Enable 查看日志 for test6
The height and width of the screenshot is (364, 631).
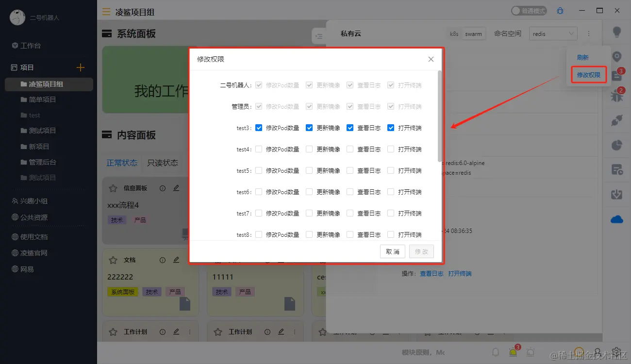click(350, 192)
